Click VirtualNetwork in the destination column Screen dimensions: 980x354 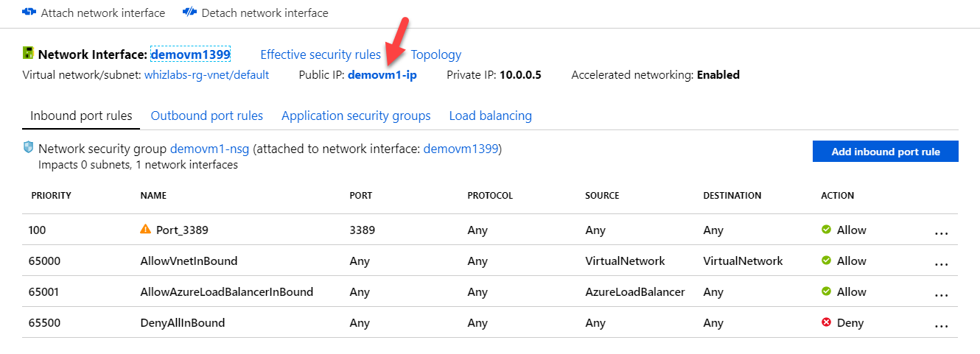pyautogui.click(x=743, y=261)
